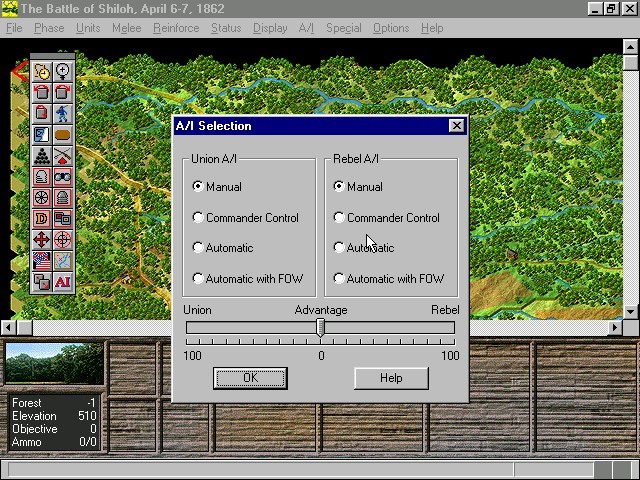640x480 pixels.
Task: Open the File menu
Action: [14, 28]
